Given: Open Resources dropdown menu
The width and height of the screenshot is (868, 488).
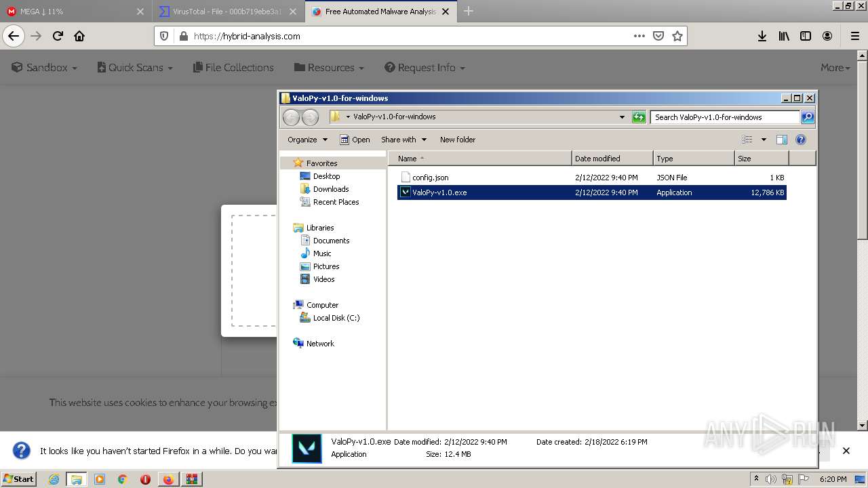Looking at the screenshot, I should click(x=329, y=68).
